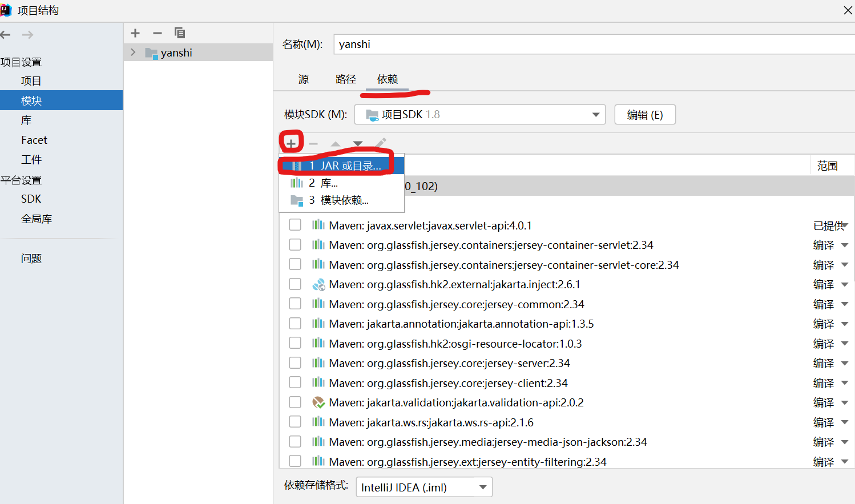Screen dimensions: 855x504
Task: Open scope dropdown for jersey-server:2.34
Action: (845, 364)
